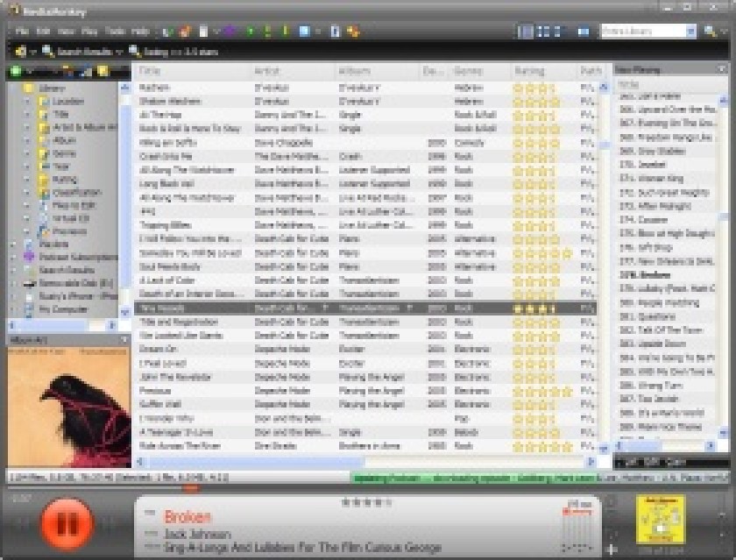The image size is (736, 560).
Task: Select the Classification node in the tree
Action: 77,193
